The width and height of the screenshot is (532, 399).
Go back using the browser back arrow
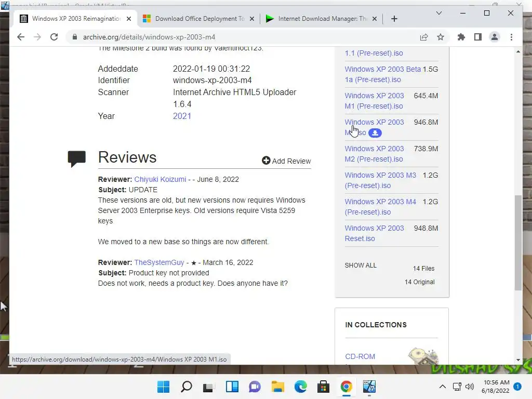[x=21, y=37]
